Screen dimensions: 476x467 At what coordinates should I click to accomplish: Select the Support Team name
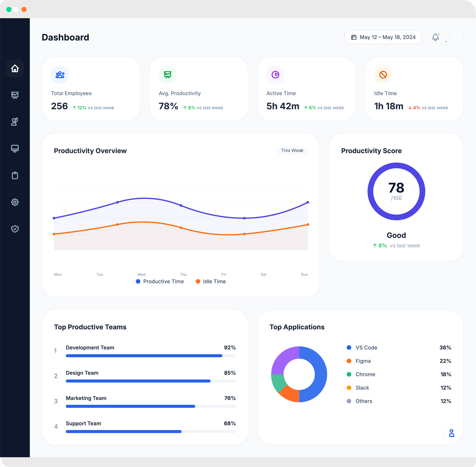83,423
